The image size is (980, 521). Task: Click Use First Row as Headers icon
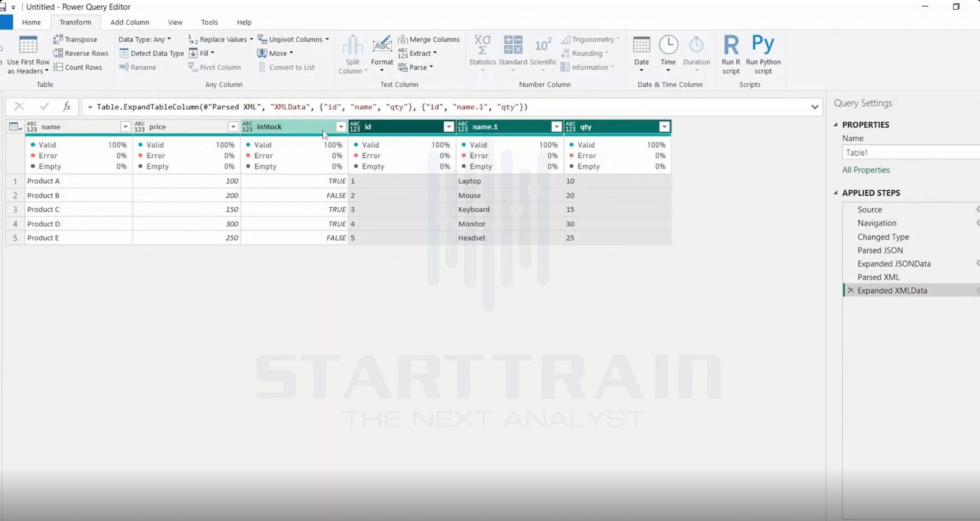pos(28,45)
